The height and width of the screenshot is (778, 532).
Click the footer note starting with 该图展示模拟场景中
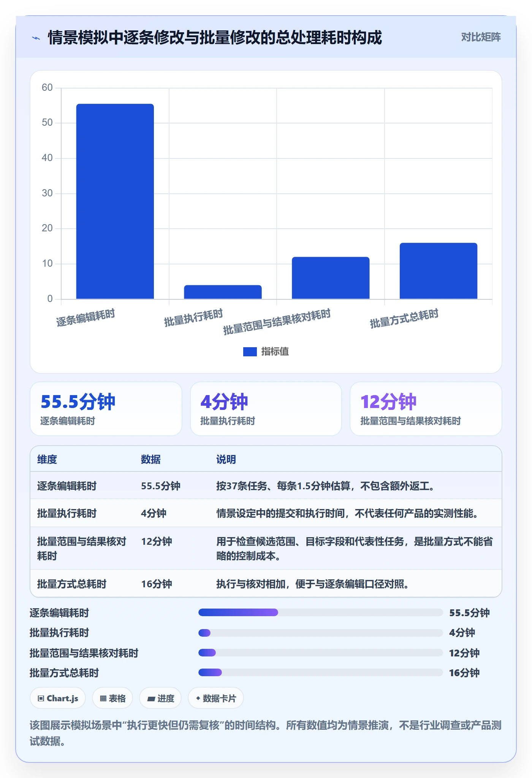tap(266, 733)
